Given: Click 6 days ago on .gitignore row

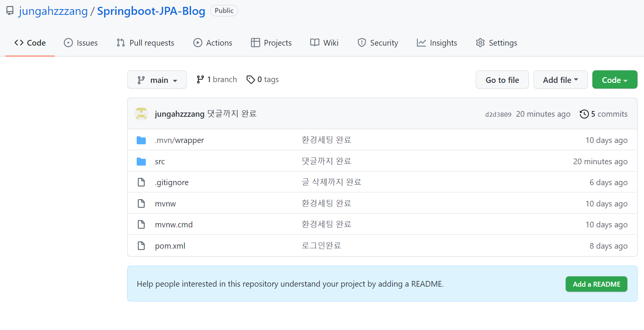Looking at the screenshot, I should click(x=608, y=182).
